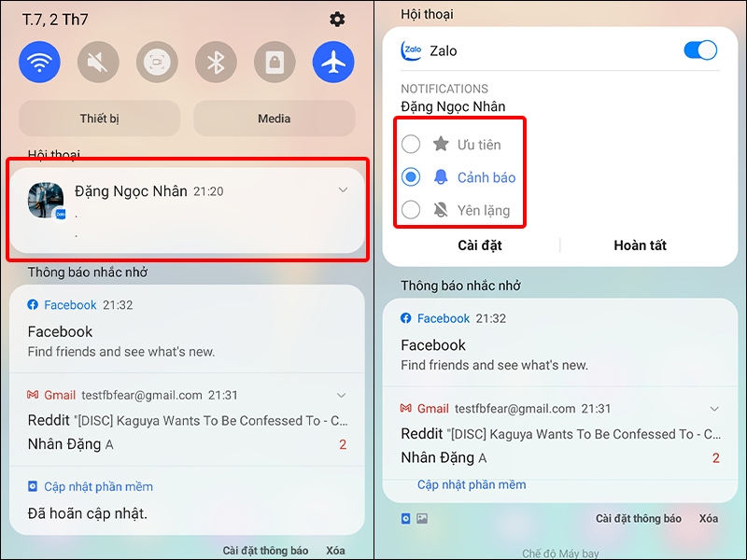The width and height of the screenshot is (747, 560).
Task: Expand the Đặng Ngọc Nhân conversation notification
Action: point(343,190)
